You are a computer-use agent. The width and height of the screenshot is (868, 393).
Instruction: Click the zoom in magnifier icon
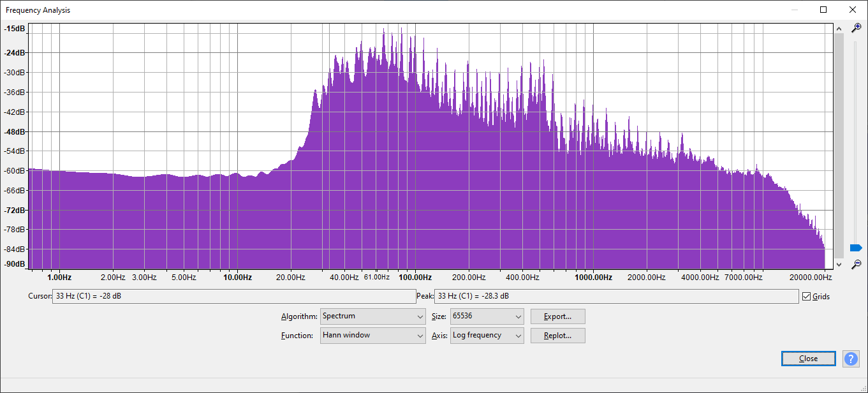tap(857, 28)
